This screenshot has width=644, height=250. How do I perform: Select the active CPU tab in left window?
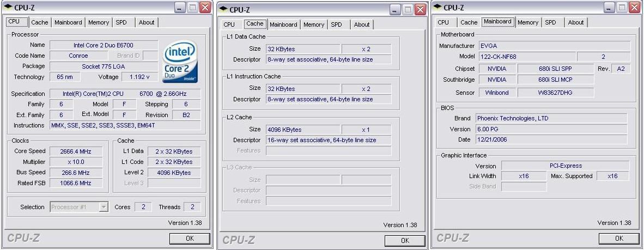pyautogui.click(x=17, y=22)
